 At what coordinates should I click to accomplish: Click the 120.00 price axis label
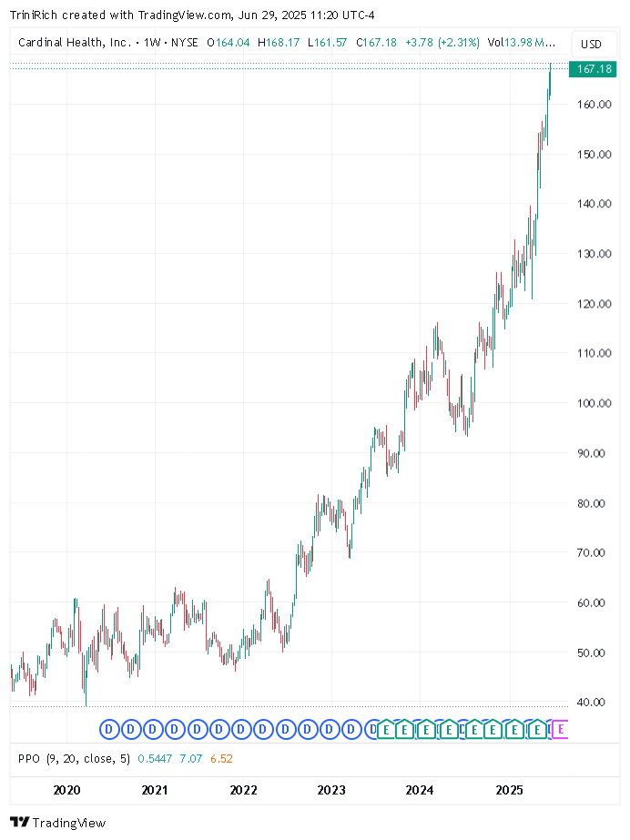(x=594, y=304)
